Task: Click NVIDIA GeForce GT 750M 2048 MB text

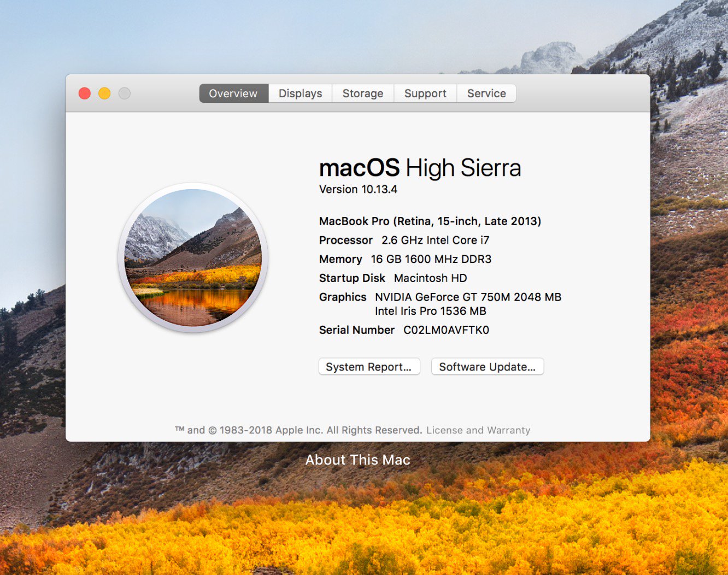Action: 468,297
